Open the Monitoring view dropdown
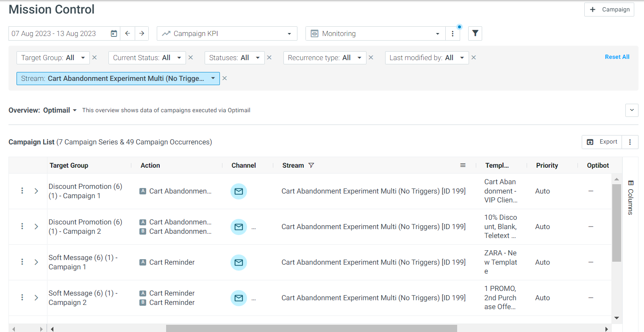 [375, 33]
